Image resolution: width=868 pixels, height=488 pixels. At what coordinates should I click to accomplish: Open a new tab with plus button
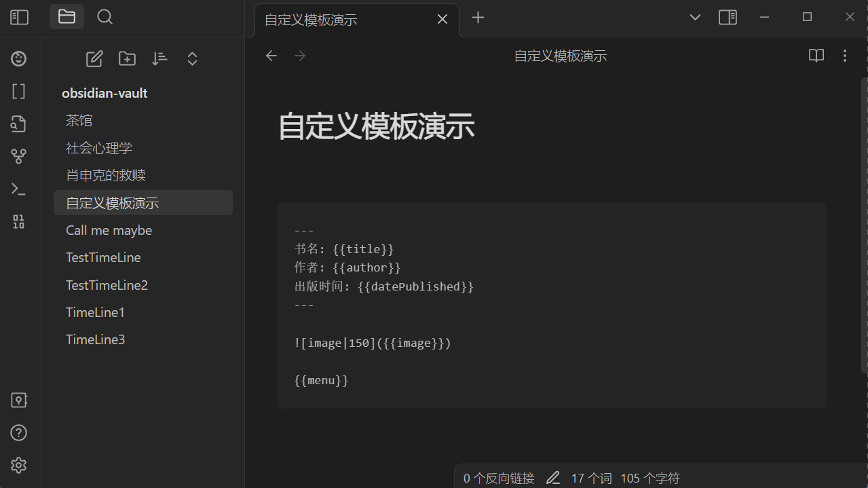[x=478, y=18]
